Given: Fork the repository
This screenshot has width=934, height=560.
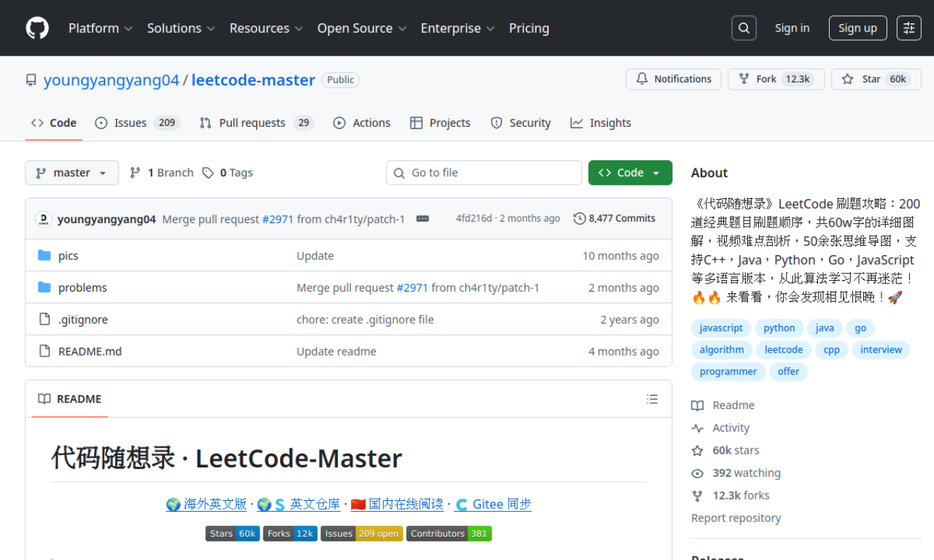Looking at the screenshot, I should tap(766, 79).
